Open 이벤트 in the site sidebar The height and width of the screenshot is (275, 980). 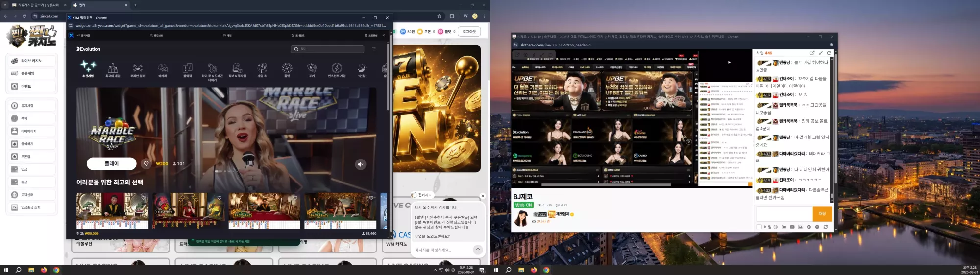pyautogui.click(x=32, y=86)
